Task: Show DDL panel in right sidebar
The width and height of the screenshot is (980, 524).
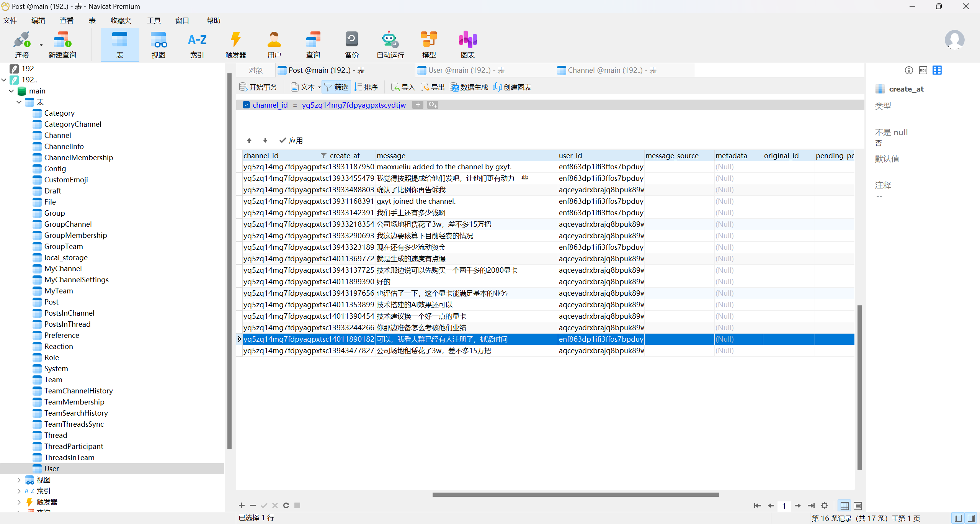Action: [x=923, y=70]
